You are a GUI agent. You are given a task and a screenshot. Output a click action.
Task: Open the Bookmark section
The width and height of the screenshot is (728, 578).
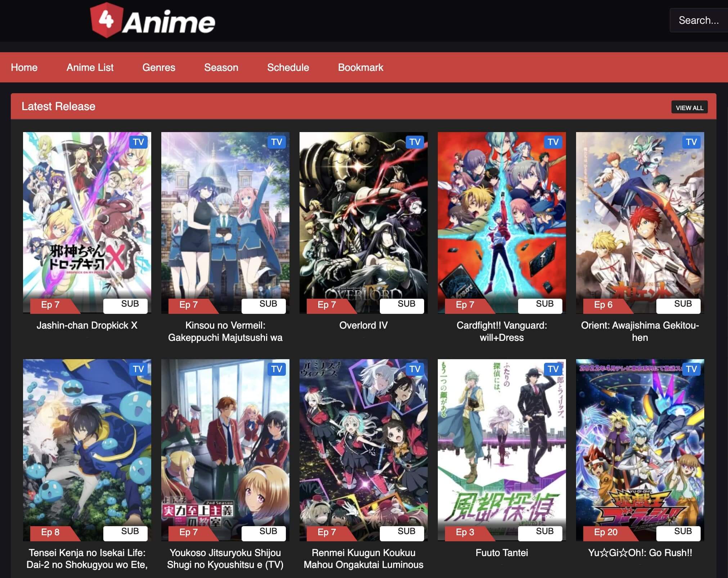point(360,67)
